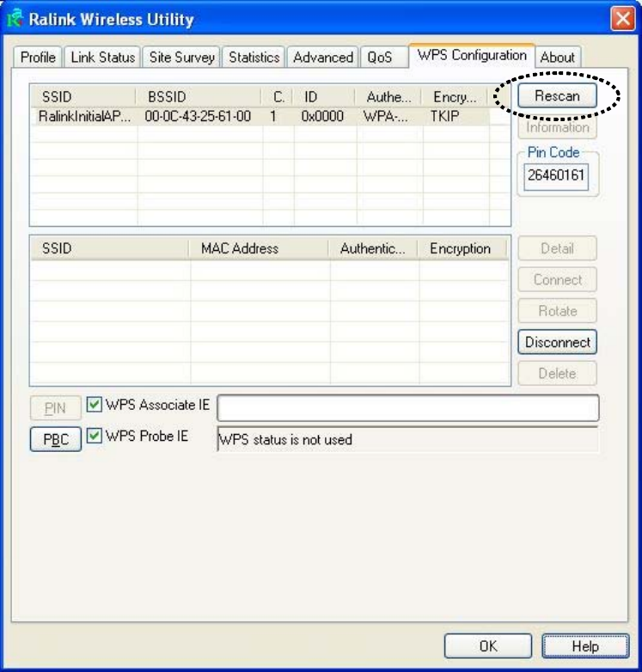Click the Information button
This screenshot has height=672, width=642.
[557, 127]
